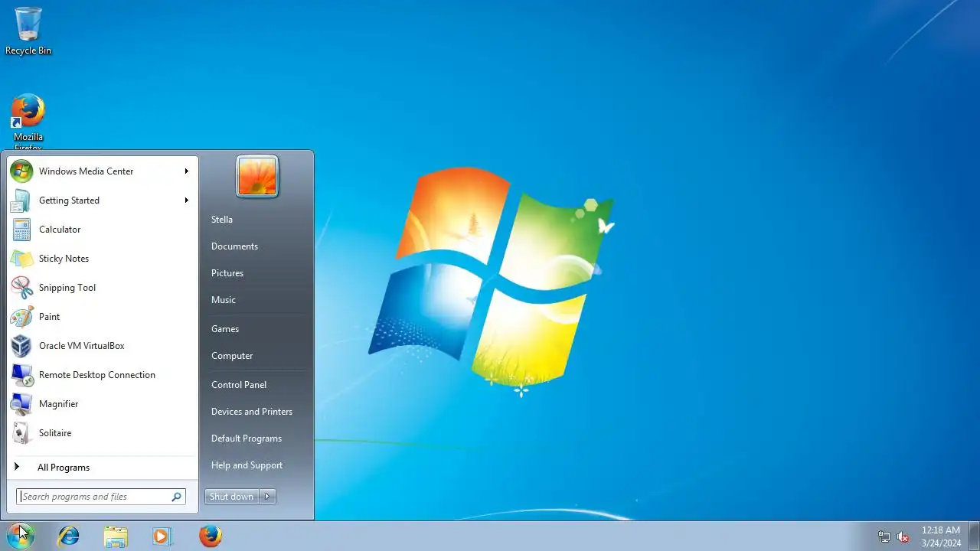Expand Getting Started submenu arrow
This screenshot has height=551, width=980.
[186, 200]
